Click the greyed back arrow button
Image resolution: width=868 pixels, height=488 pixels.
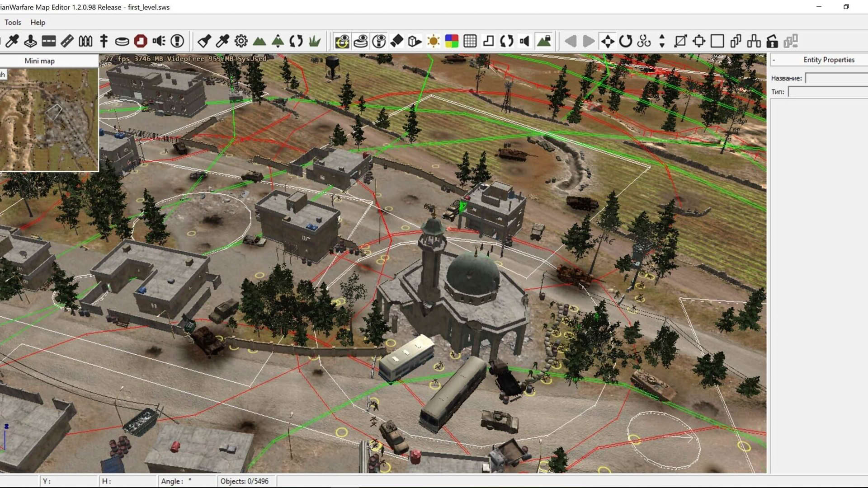tap(571, 41)
